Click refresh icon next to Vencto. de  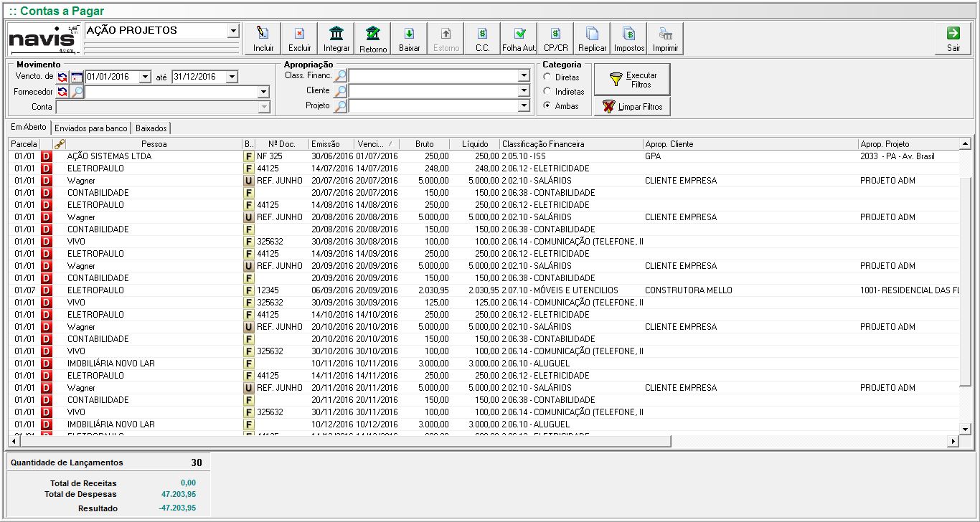[62, 77]
